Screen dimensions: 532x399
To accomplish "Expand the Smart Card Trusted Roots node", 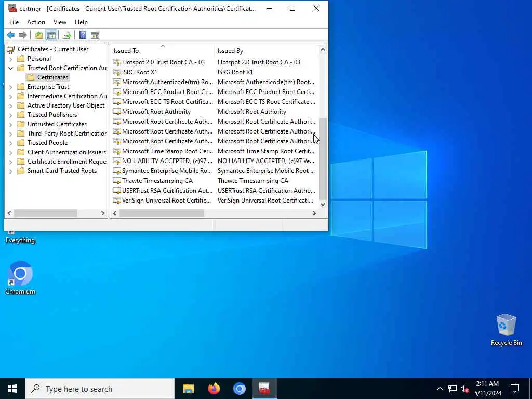I will tap(11, 171).
